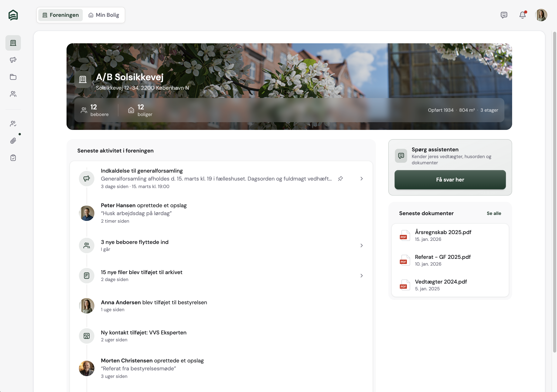Click the Få svar her button
This screenshot has height=392, width=557.
pyautogui.click(x=450, y=180)
